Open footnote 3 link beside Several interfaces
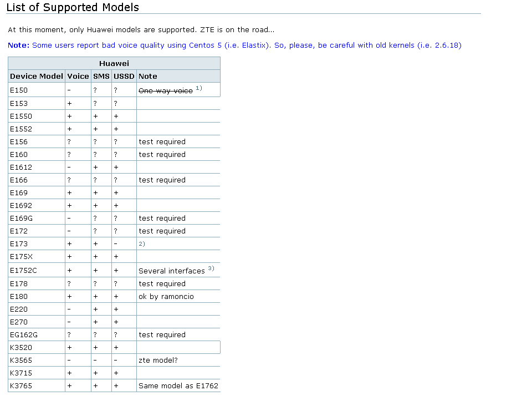The width and height of the screenshot is (532, 401). pos(211,268)
